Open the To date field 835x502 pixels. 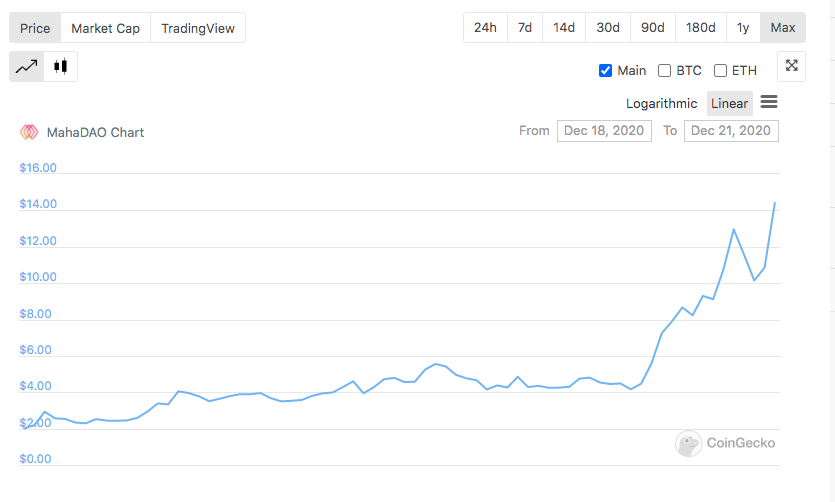tap(731, 131)
